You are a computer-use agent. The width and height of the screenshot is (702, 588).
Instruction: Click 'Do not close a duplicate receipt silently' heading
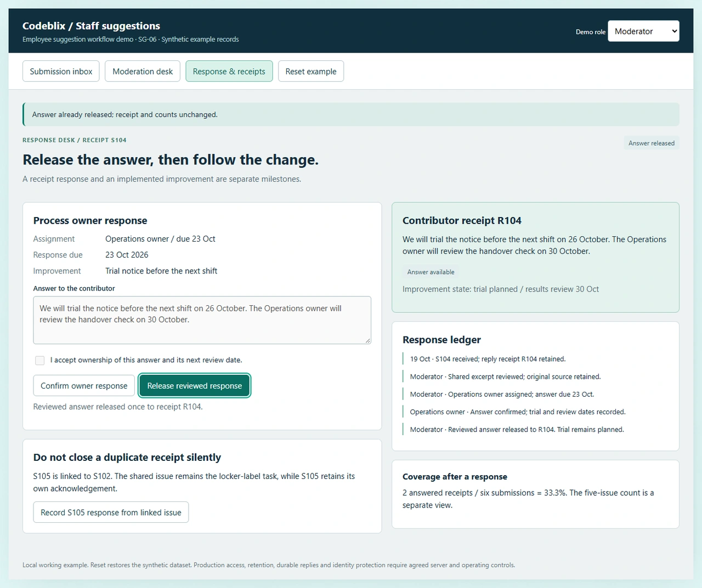(127, 458)
